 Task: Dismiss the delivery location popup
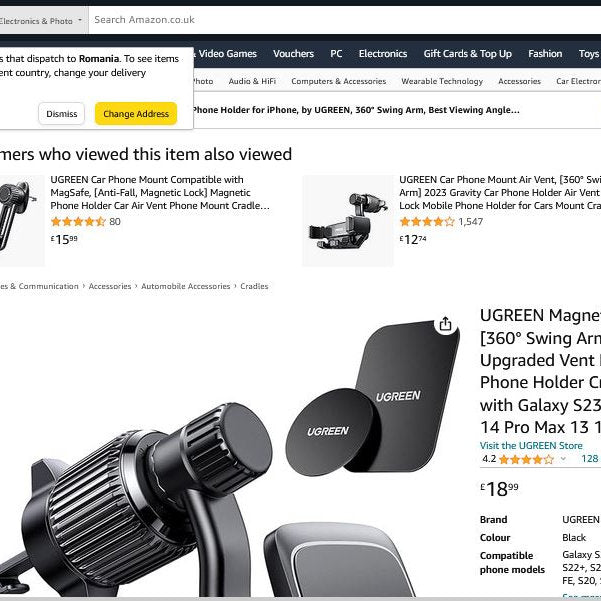coord(61,114)
